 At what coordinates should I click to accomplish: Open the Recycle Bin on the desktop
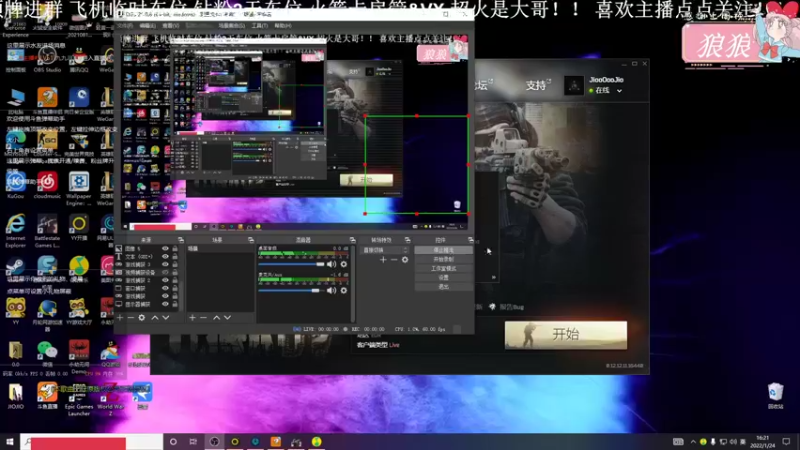[776, 396]
